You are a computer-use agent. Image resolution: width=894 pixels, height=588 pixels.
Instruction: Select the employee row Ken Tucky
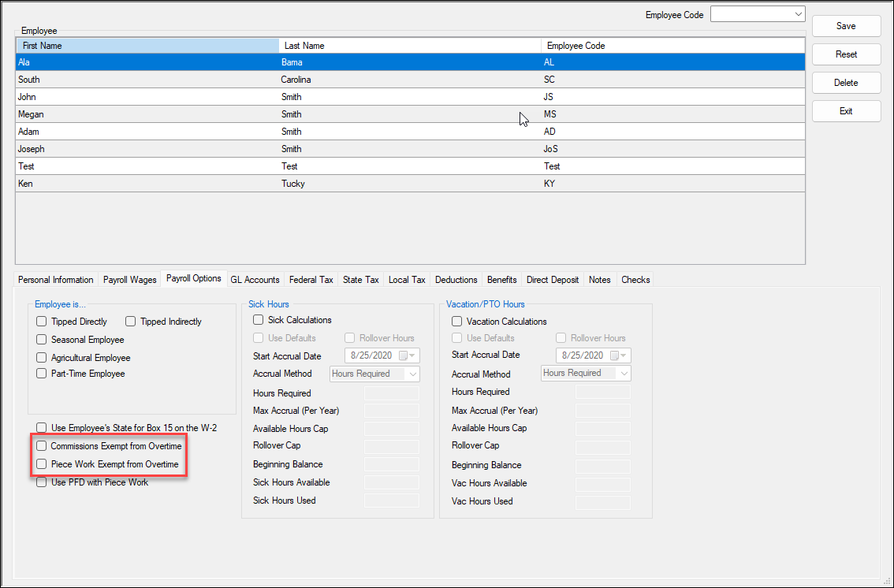(x=410, y=184)
